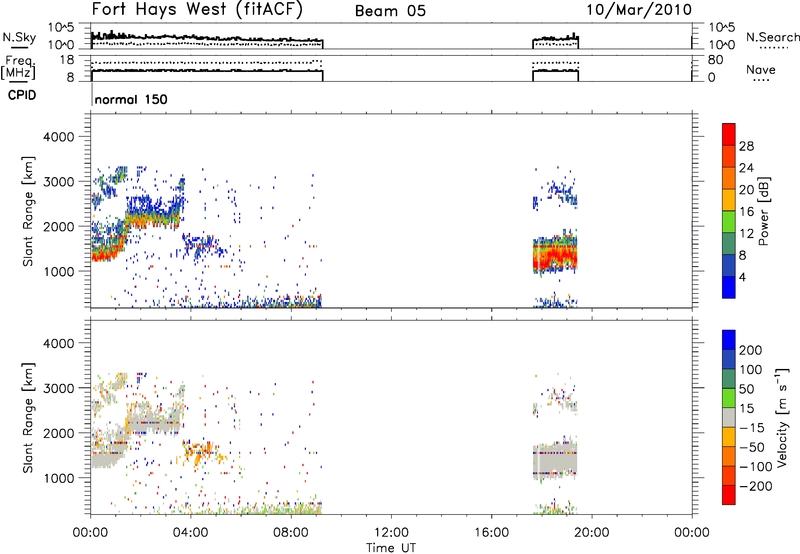
Task: Click the 'Power [dB]' colorbar title
Action: coord(763,211)
